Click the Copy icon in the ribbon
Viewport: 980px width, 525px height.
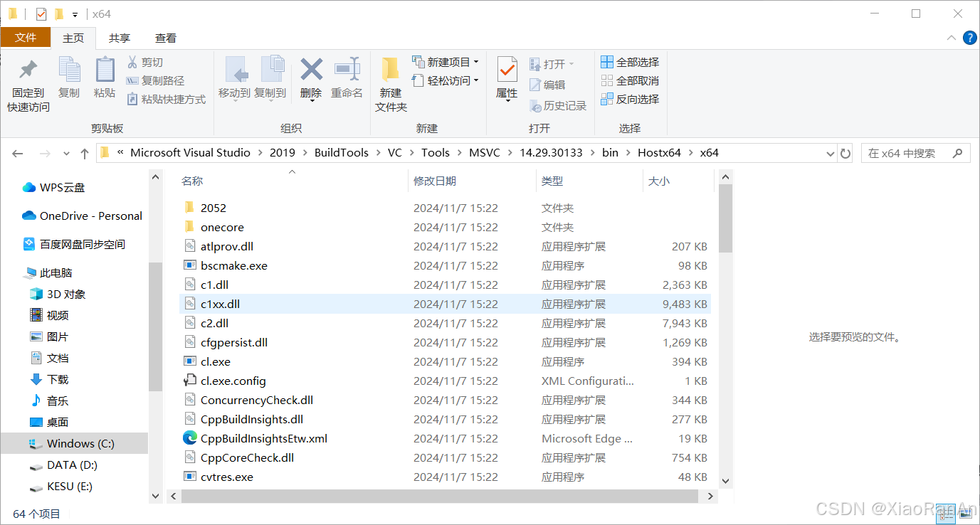[x=69, y=70]
